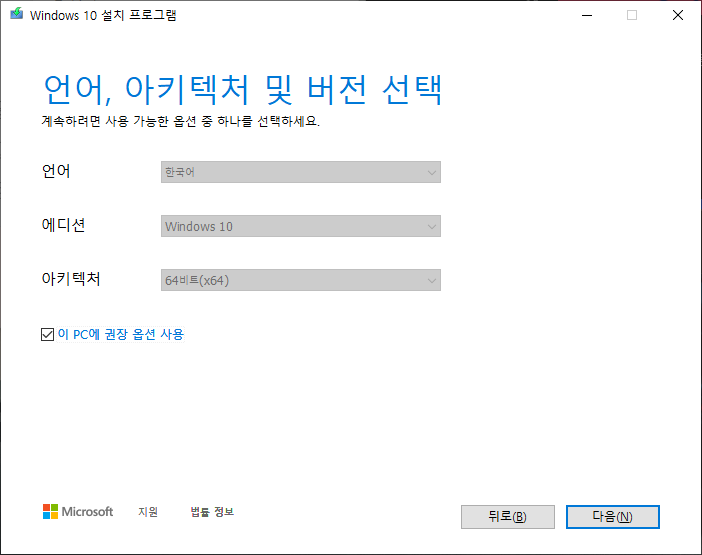This screenshot has width=702, height=555.
Task: Open the 아키텍처 dropdown showing 64비트(x64)
Action: (300, 280)
